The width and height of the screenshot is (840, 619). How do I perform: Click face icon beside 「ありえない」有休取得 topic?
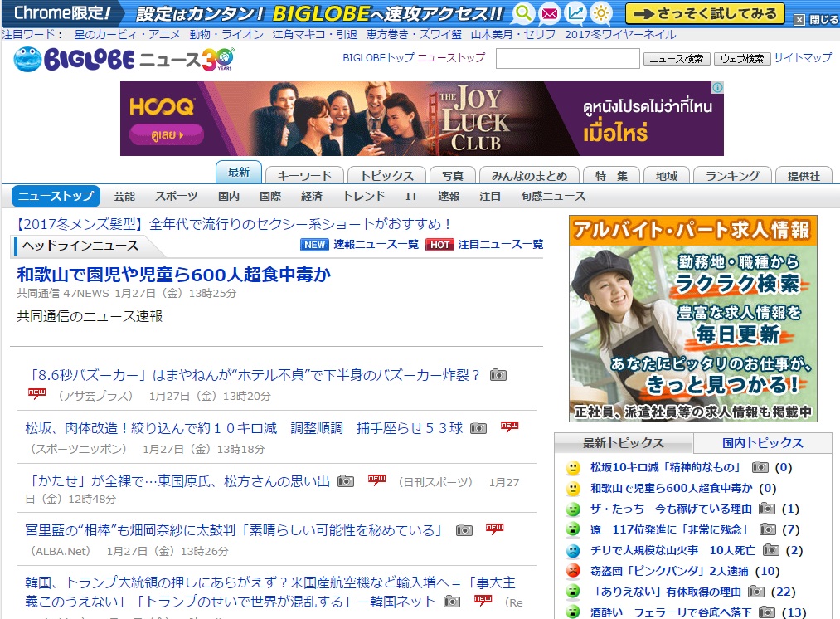click(x=573, y=592)
